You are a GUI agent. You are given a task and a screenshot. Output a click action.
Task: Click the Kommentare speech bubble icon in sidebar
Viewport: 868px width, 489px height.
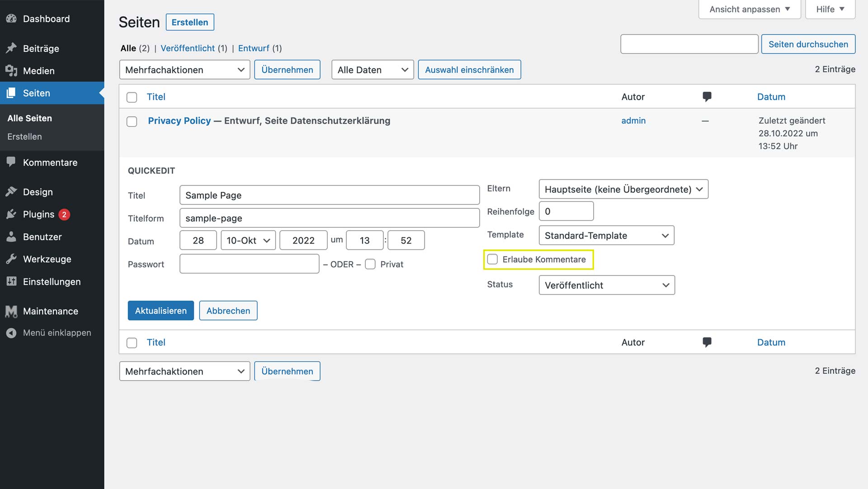coord(11,162)
